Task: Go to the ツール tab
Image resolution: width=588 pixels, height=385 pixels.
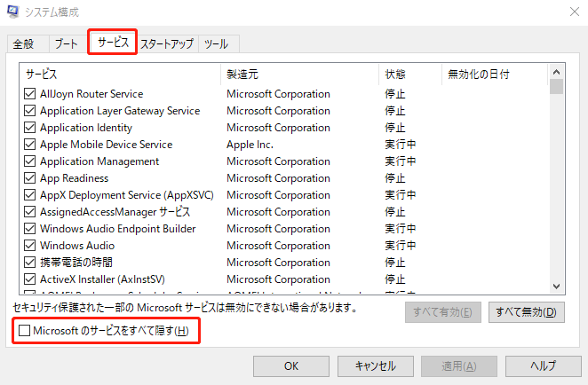Action: (216, 43)
